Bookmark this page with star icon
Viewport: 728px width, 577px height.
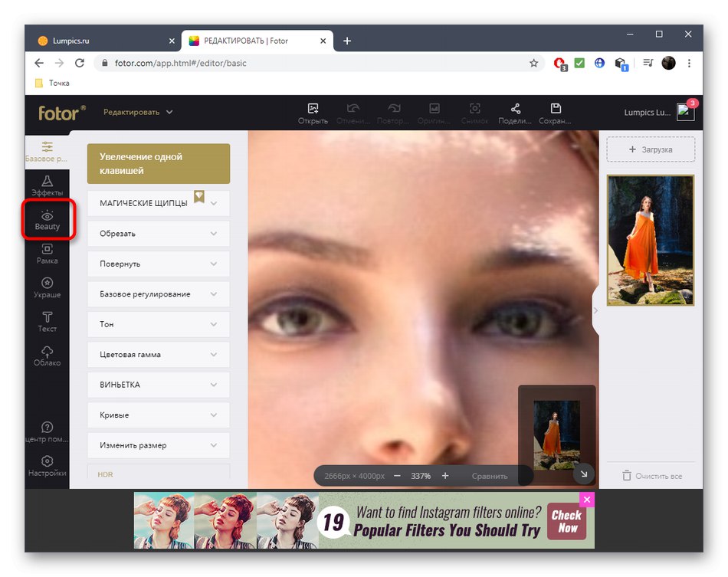pos(533,63)
